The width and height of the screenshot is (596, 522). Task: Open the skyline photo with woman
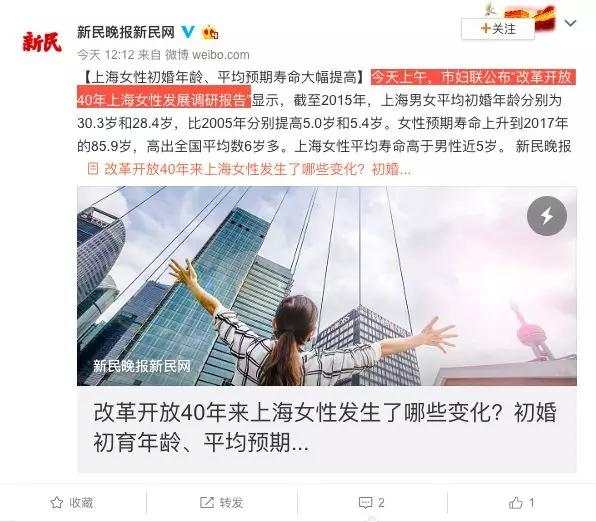pos(327,286)
